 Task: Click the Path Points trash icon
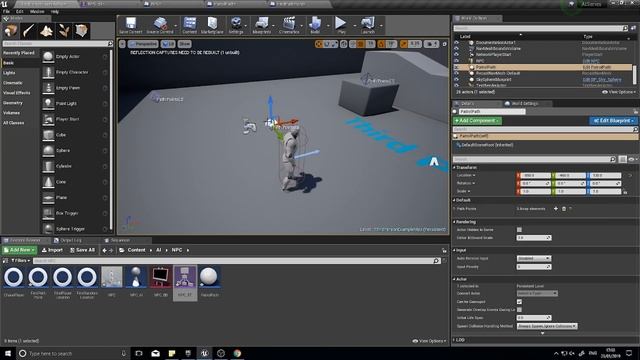(564, 209)
